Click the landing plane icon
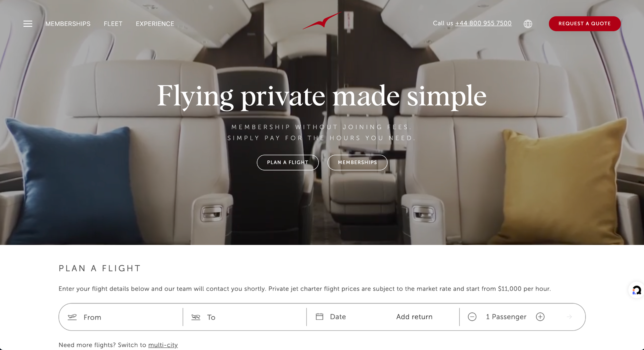The width and height of the screenshot is (644, 350). pyautogui.click(x=196, y=317)
